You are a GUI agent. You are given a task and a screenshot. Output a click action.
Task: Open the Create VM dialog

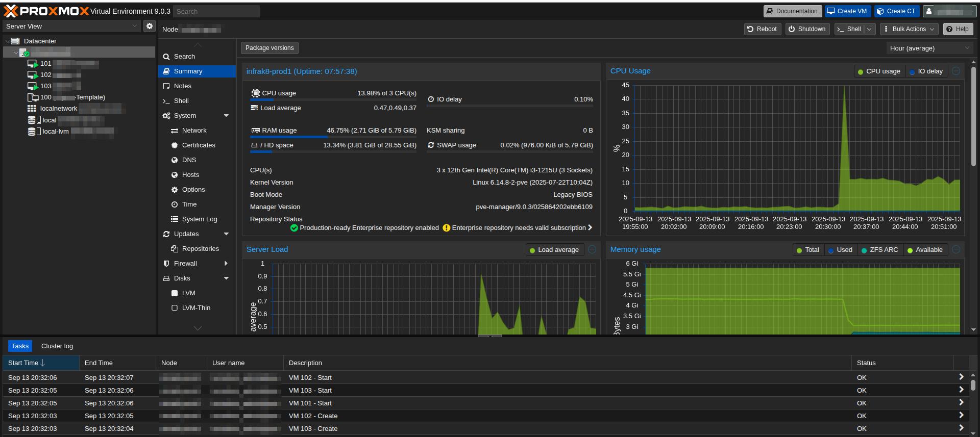846,11
